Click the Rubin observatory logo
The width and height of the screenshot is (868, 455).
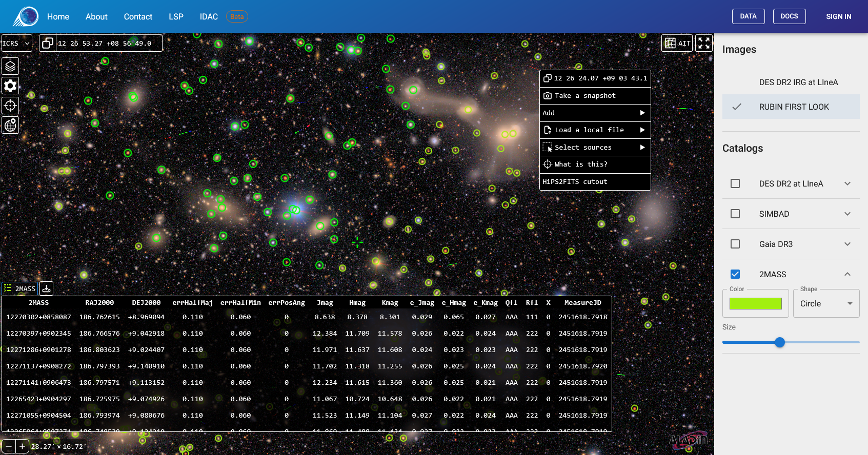click(26, 16)
